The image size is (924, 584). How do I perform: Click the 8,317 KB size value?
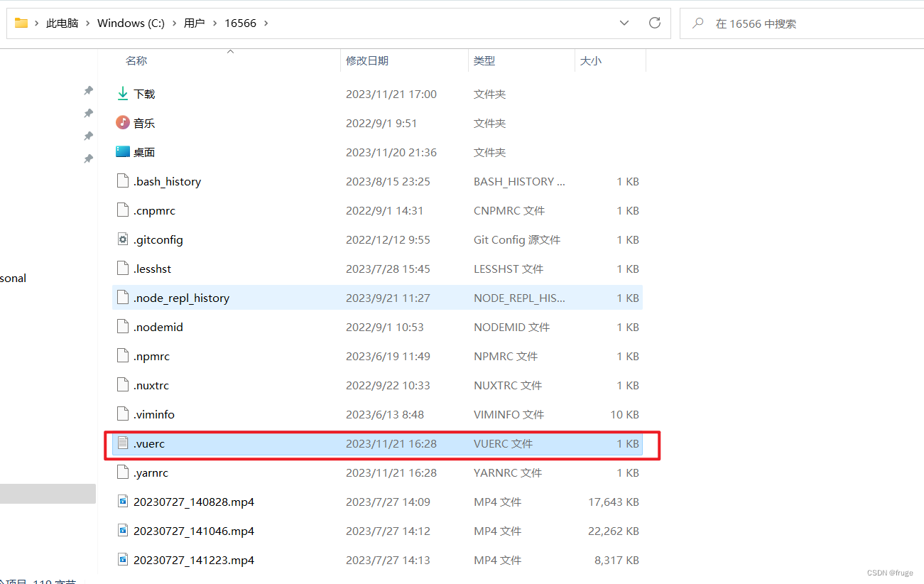pos(616,560)
